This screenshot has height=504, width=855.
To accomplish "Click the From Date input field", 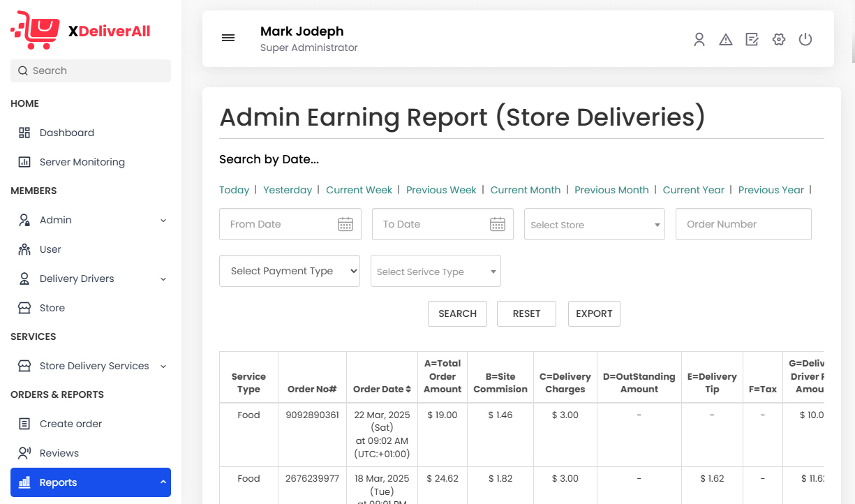I will (x=290, y=224).
